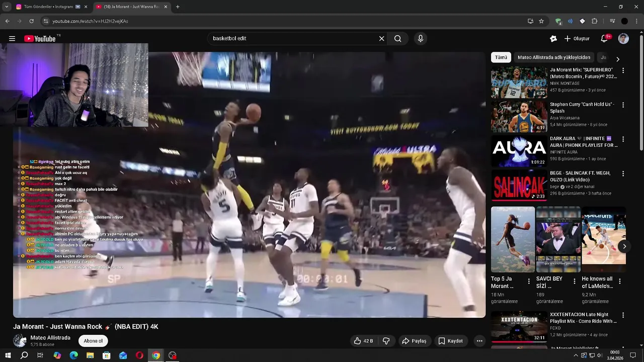The height and width of the screenshot is (362, 644).
Task: Open options for He knows all short
Action: click(619, 282)
